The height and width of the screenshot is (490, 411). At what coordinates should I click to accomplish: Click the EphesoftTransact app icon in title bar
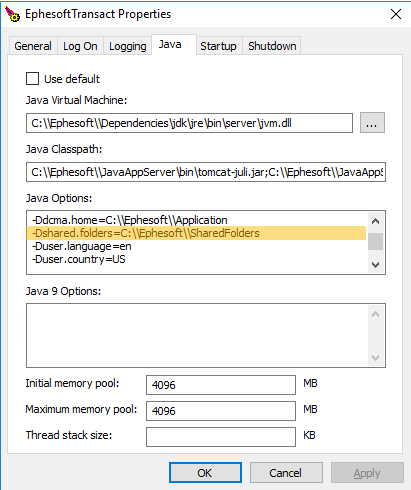click(x=12, y=14)
